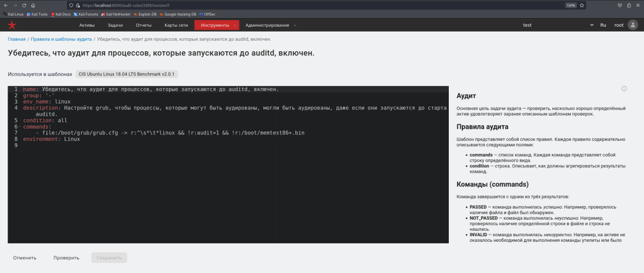Screen dimensions: 644x273
Task: Open the CIS Ubuntu Linux 18.04 LTS Benchmark tag
Action: coord(127,74)
